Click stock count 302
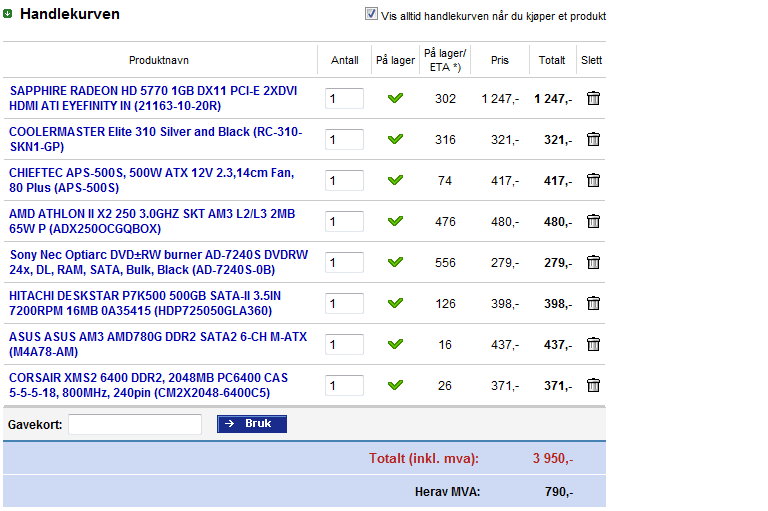This screenshot has height=511, width=768. tap(445, 99)
